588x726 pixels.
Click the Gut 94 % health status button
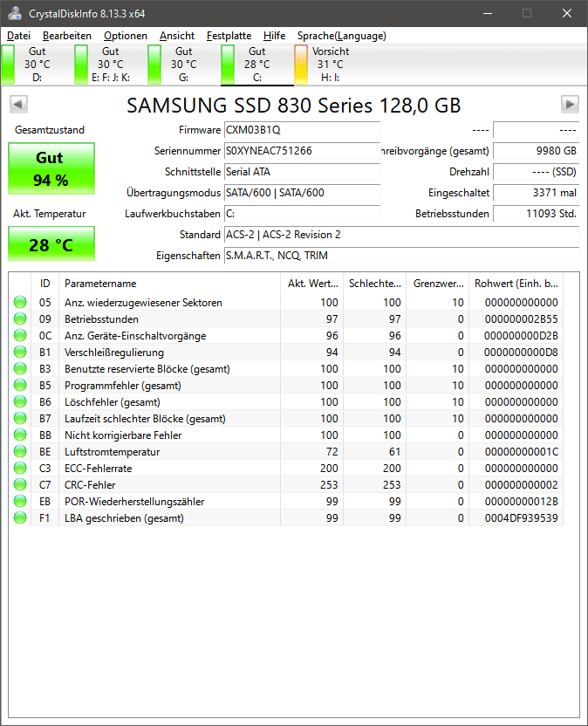[x=51, y=168]
